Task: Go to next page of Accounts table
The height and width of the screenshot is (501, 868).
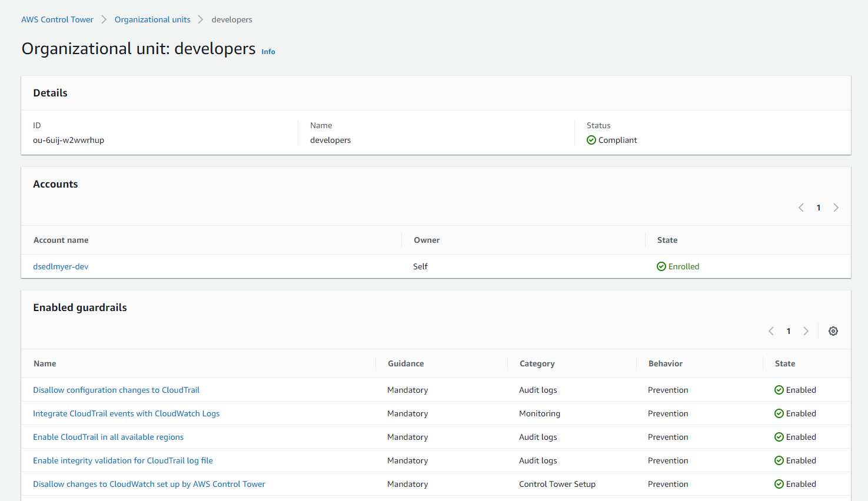Action: tap(836, 208)
